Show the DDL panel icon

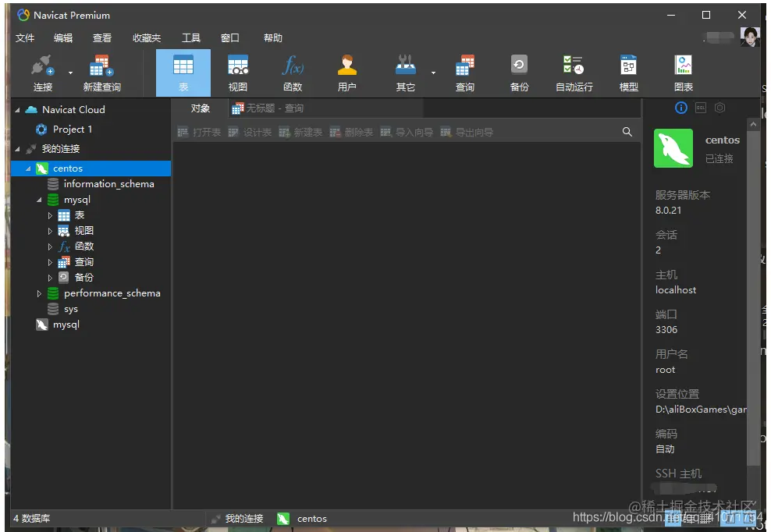(x=701, y=108)
